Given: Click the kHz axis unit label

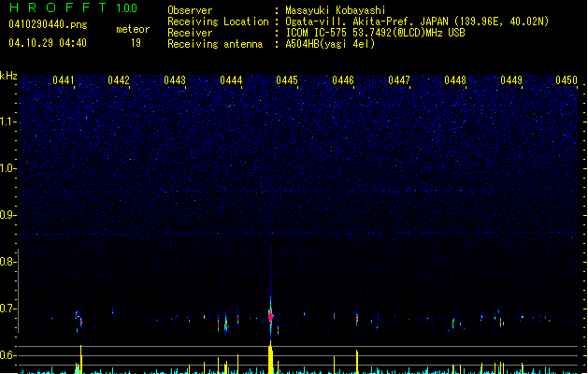Looking at the screenshot, I should [x=8, y=76].
